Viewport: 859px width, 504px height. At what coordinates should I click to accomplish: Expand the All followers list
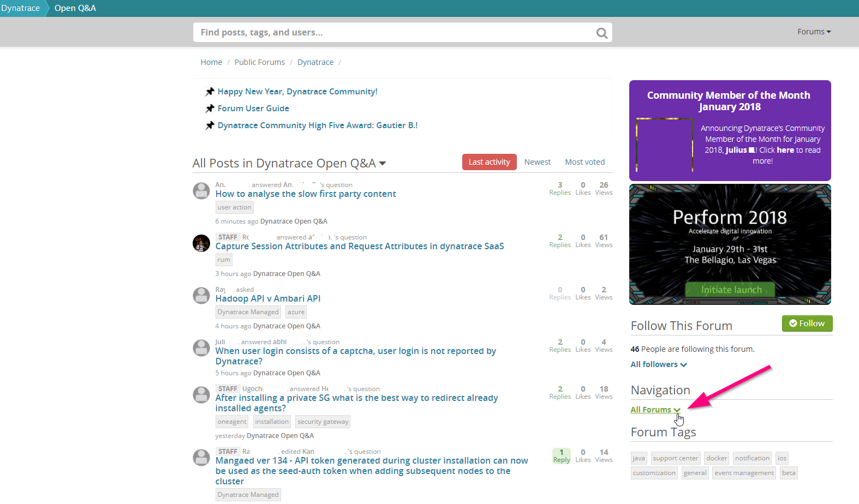[x=659, y=364]
